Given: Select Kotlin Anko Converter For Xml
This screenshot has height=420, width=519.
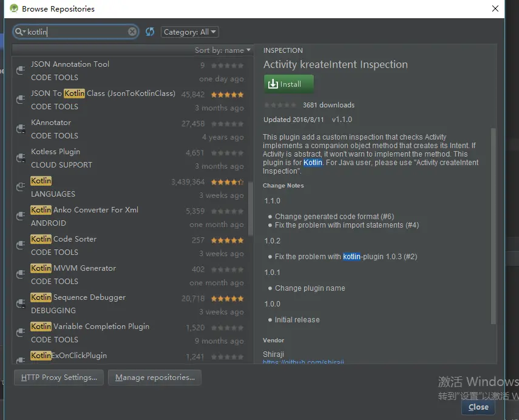Looking at the screenshot, I should click(x=131, y=217).
